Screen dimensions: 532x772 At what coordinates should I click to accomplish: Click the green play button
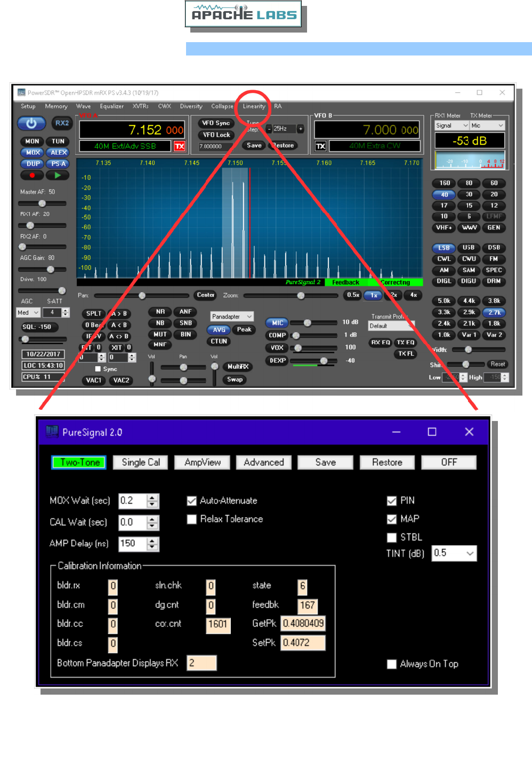pyautogui.click(x=58, y=175)
